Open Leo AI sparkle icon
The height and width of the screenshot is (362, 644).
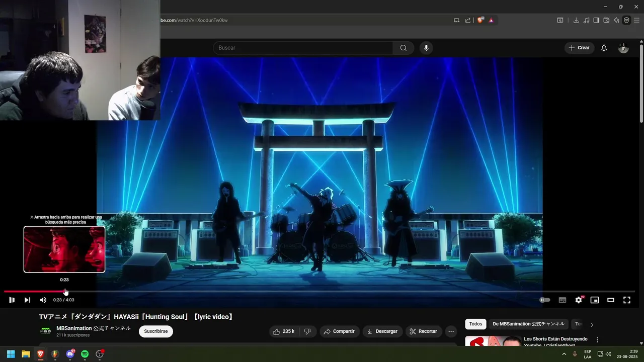pyautogui.click(x=616, y=20)
